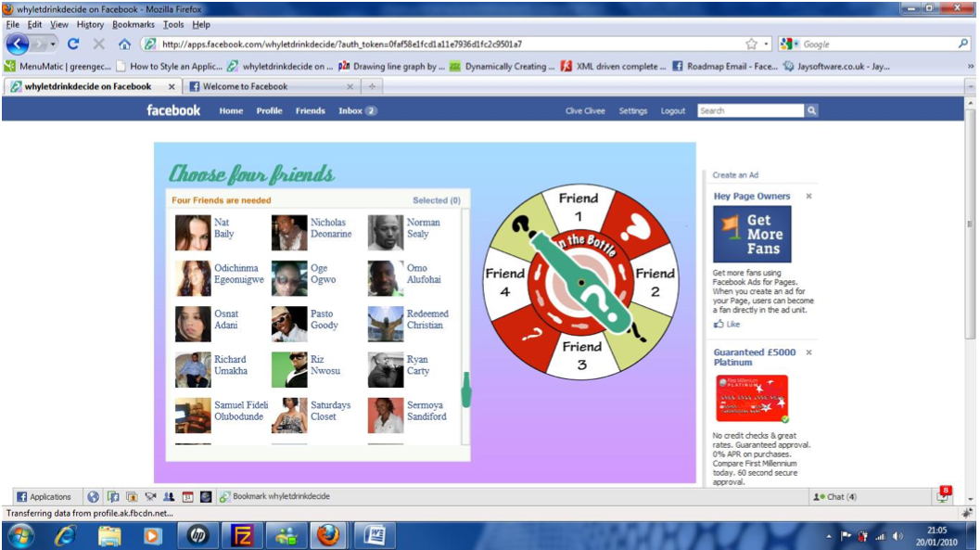Close the 'Hey Page Owners' ad
Image resolution: width=980 pixels, height=550 pixels.
pyautogui.click(x=808, y=197)
